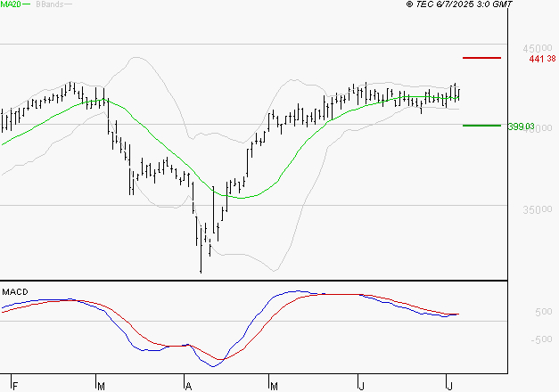Click the MACD 500 axis label
Screen dimensions: 559x392
point(543,312)
